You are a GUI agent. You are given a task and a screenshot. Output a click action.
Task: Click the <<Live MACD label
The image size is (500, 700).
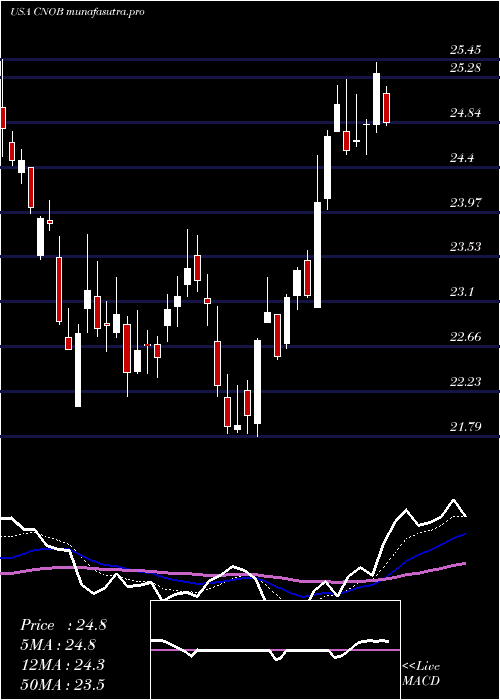[x=421, y=674]
